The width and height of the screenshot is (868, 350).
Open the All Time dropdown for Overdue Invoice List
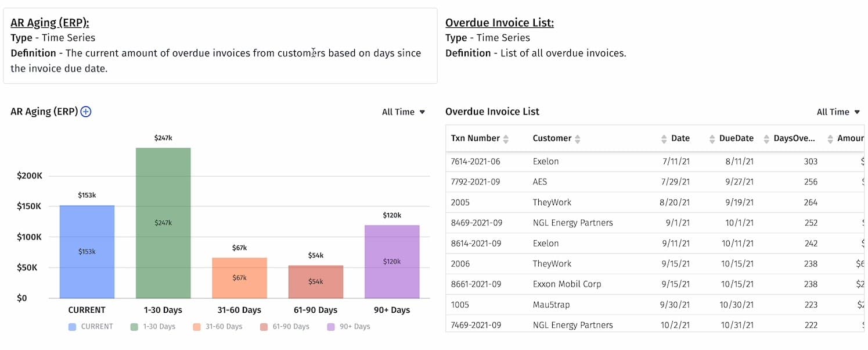point(838,112)
